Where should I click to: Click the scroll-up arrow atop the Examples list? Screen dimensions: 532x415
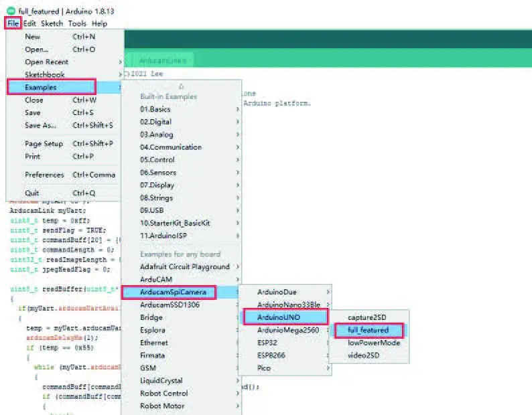point(181,86)
